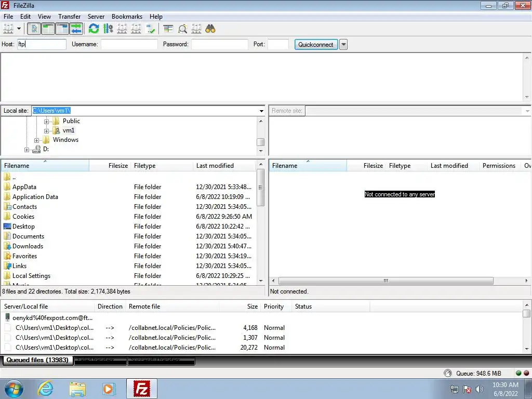The height and width of the screenshot is (399, 532).
Task: Open the Site Manager dropdown arrow
Action: [19, 29]
